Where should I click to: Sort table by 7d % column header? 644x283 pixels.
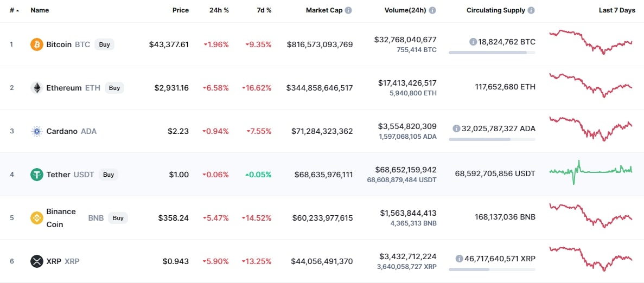tap(264, 10)
